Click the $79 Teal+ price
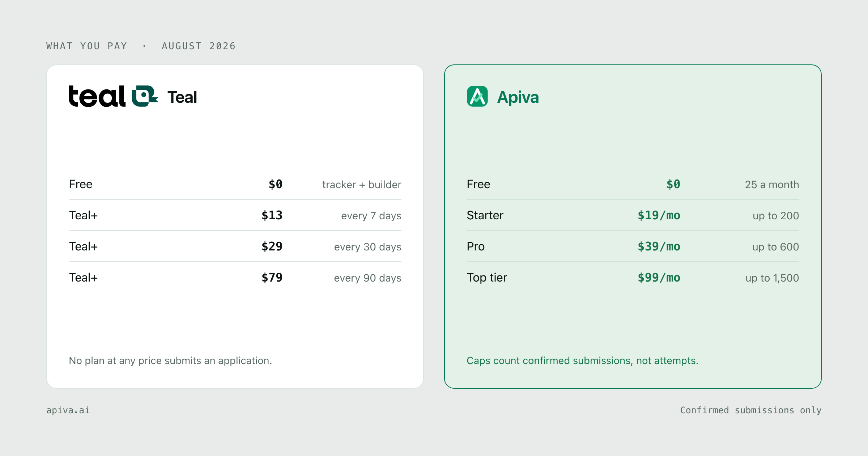Screen dimensions: 868x456 [272, 278]
